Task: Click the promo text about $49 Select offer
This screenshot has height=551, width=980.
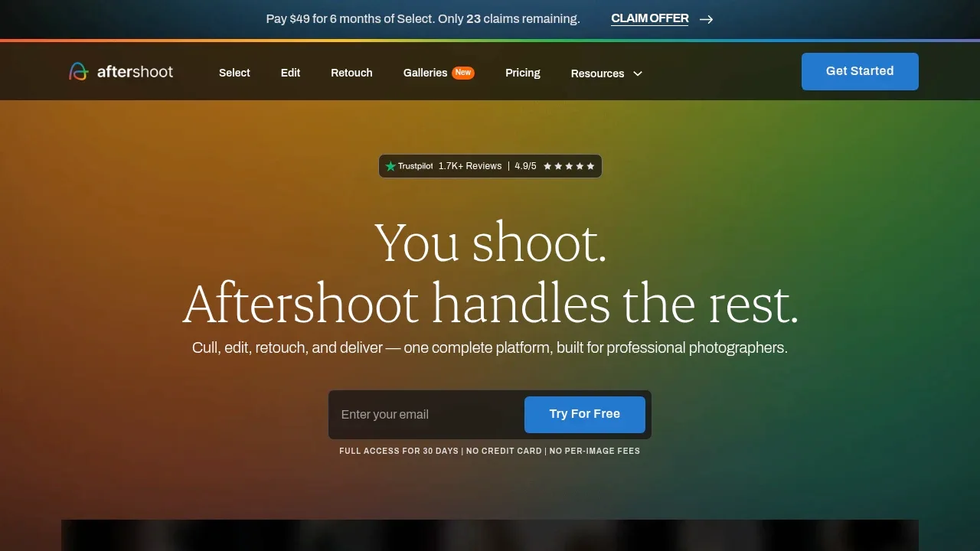Action: coord(423,18)
